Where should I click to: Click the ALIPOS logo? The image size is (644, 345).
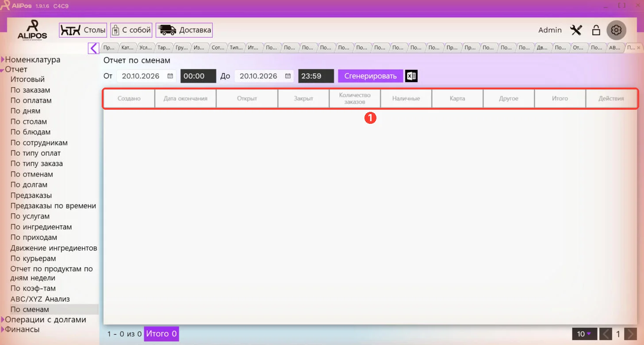(32, 30)
